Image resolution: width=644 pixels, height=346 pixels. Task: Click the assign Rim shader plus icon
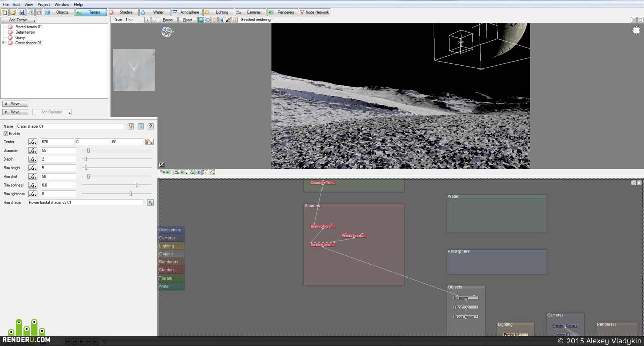[x=150, y=202]
